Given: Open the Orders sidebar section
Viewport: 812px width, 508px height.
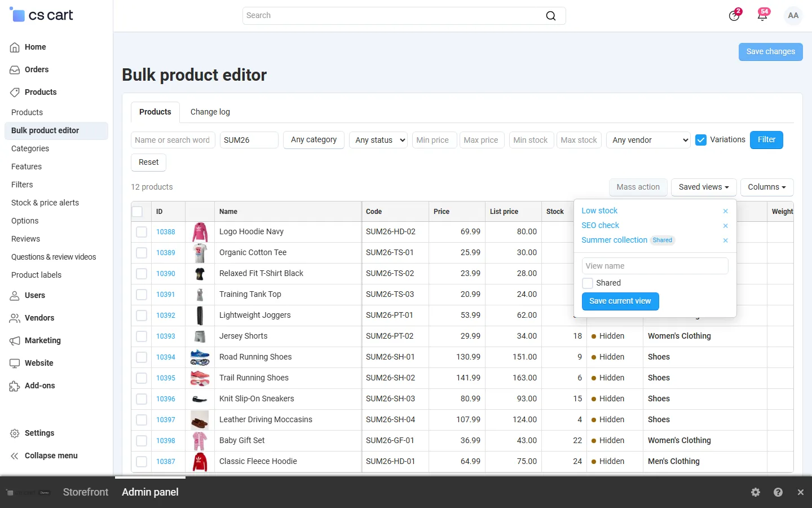Looking at the screenshot, I should click(37, 69).
